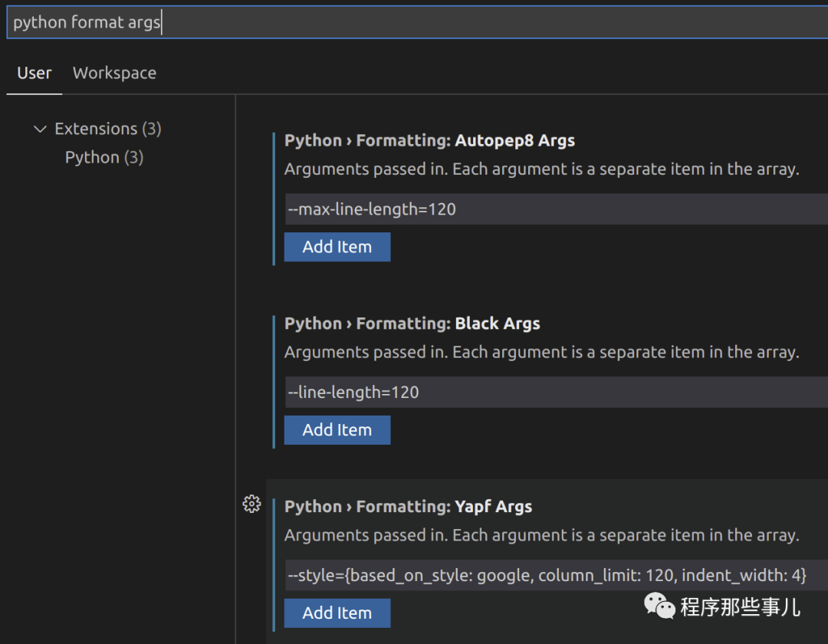Click the Yapf Args setting title
828x644 pixels.
click(x=408, y=507)
